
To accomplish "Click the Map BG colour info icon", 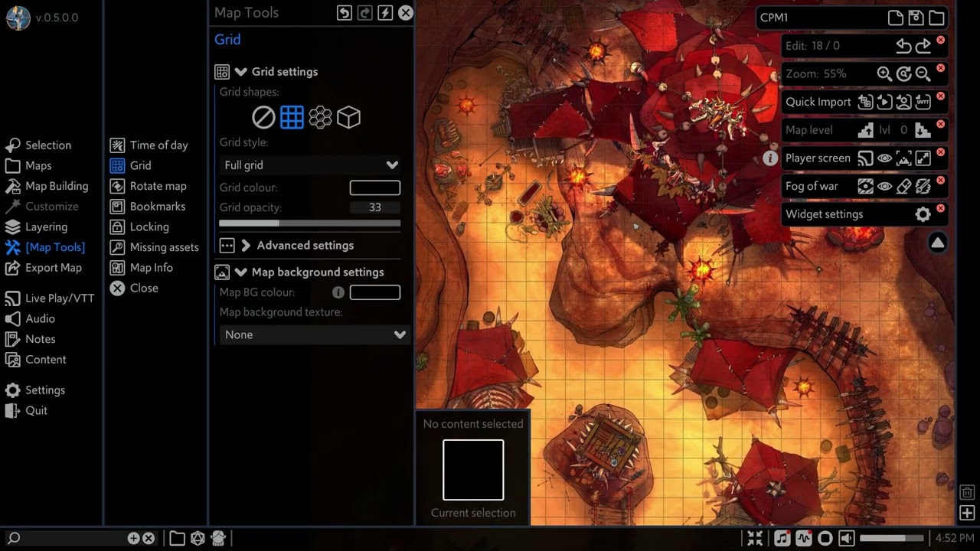I will pyautogui.click(x=338, y=292).
